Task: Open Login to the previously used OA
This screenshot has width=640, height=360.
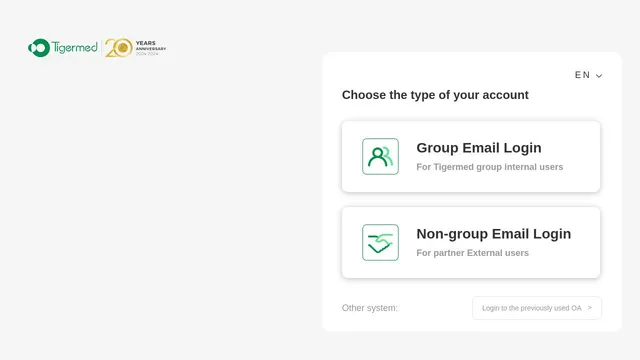Action: (x=537, y=308)
